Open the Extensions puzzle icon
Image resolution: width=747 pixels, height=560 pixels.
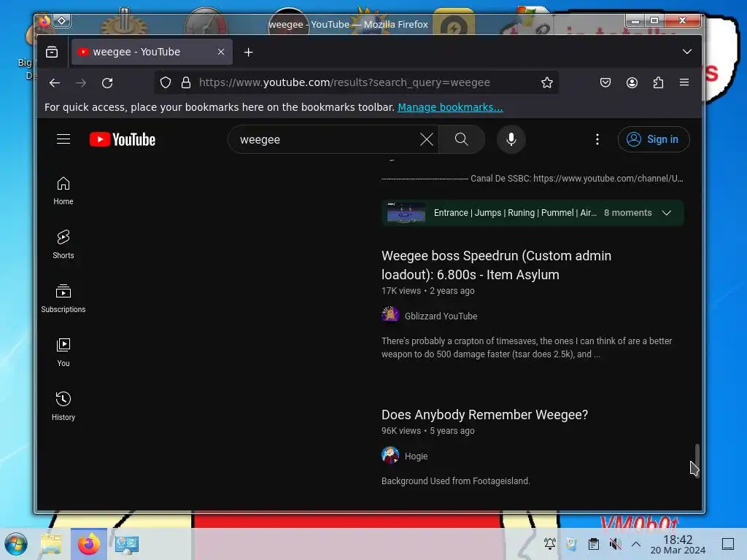tap(658, 83)
